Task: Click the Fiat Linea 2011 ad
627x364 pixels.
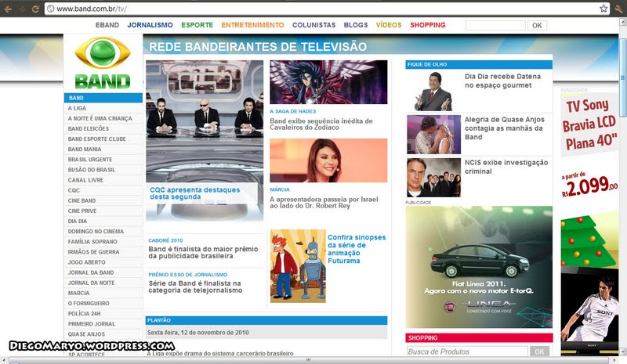Action: (x=479, y=267)
